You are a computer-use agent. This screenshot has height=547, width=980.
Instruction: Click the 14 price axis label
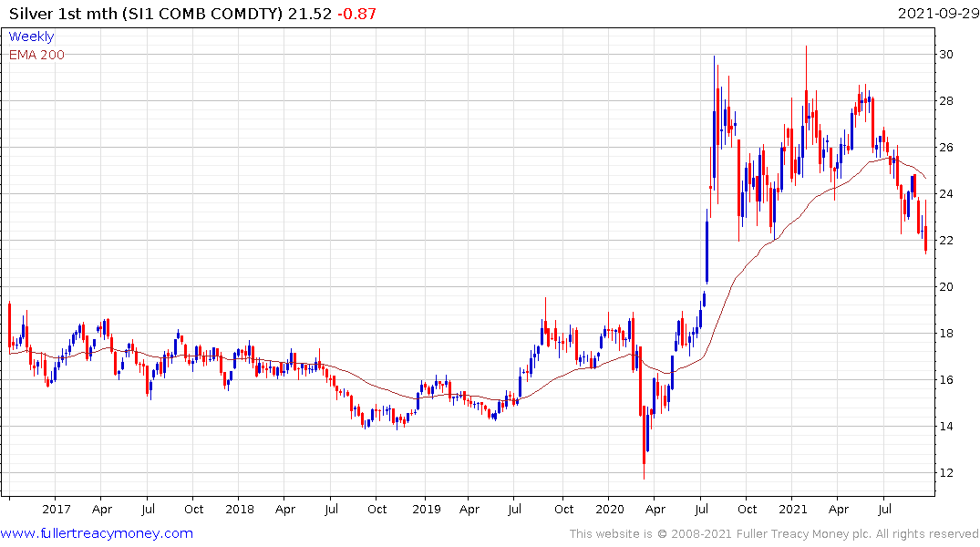click(x=946, y=427)
